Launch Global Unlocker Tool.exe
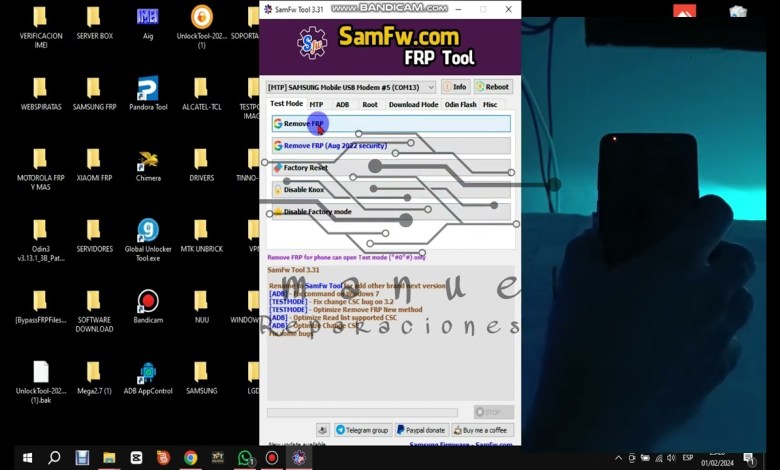The height and width of the screenshot is (470, 780). pyautogui.click(x=148, y=241)
